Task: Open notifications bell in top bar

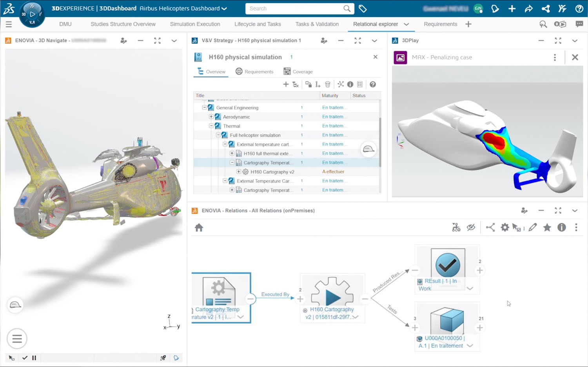Action: point(495,9)
